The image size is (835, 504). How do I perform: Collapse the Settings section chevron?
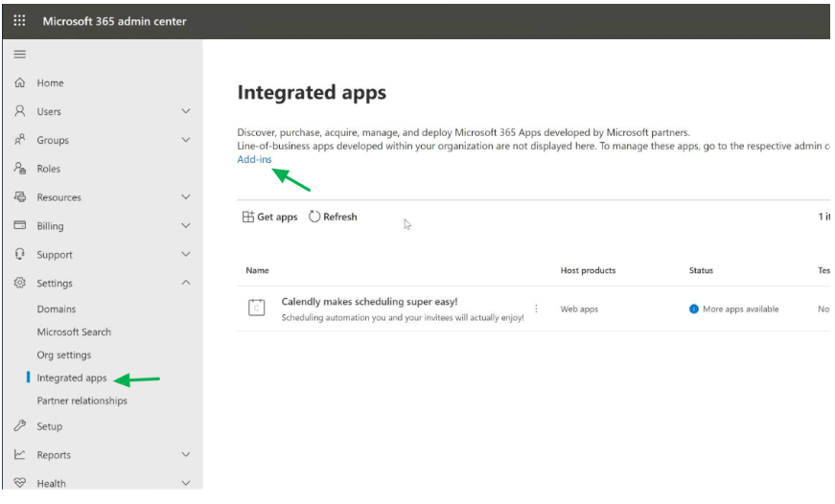[186, 283]
